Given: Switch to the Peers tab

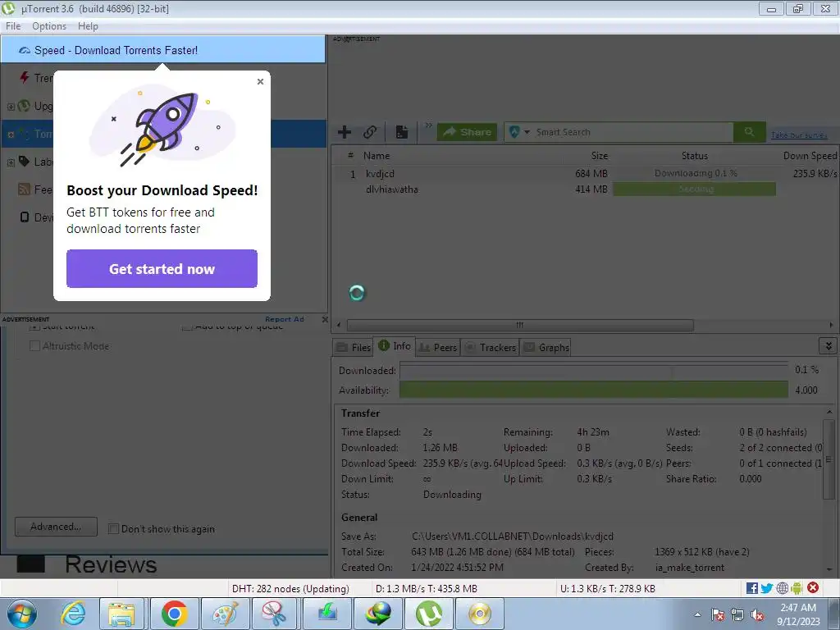Looking at the screenshot, I should [x=438, y=347].
